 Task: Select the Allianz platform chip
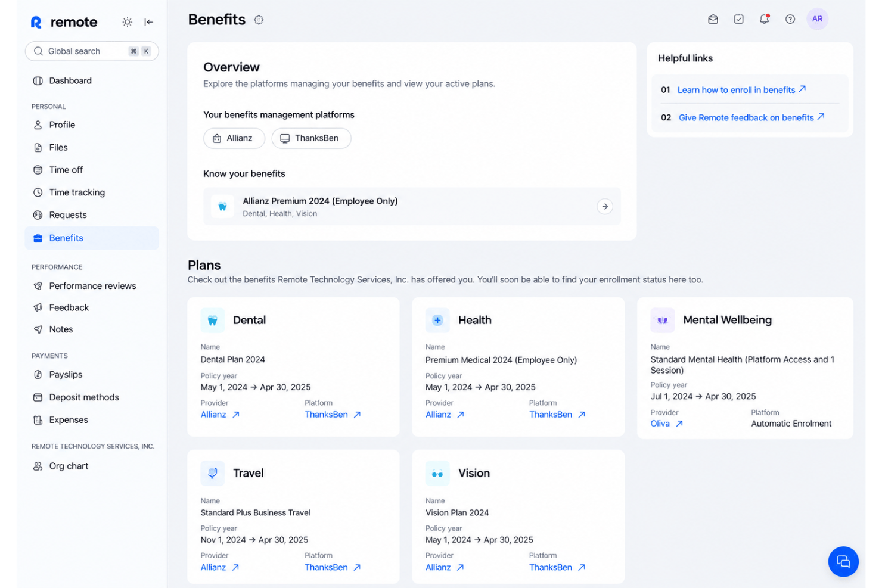(234, 138)
